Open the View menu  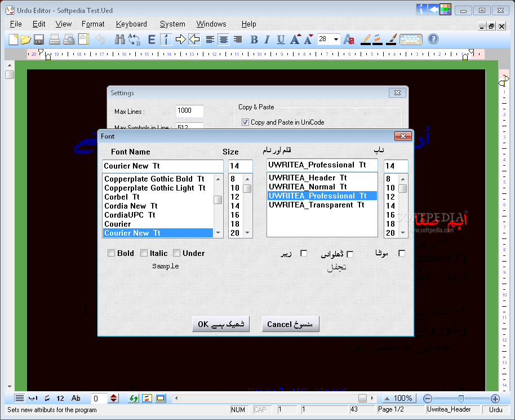pos(64,24)
